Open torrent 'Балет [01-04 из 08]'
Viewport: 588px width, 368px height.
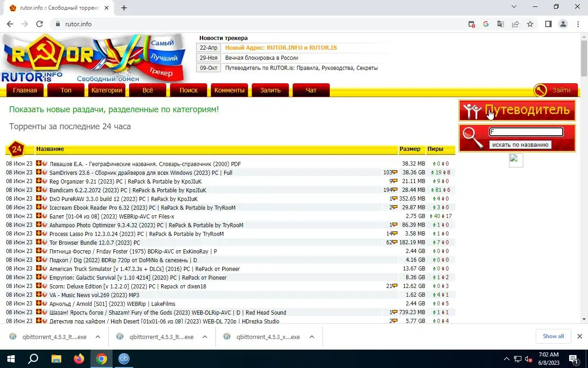112,216
